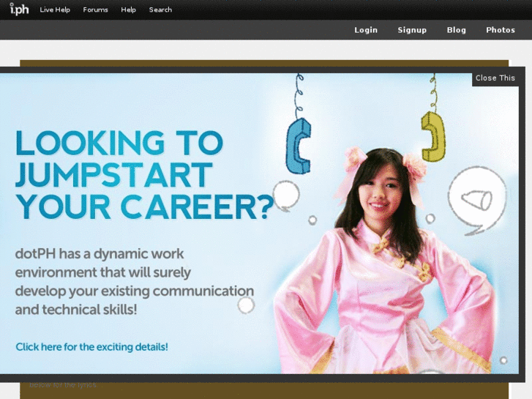
Task: Click the i.ph logo
Action: click(x=19, y=10)
